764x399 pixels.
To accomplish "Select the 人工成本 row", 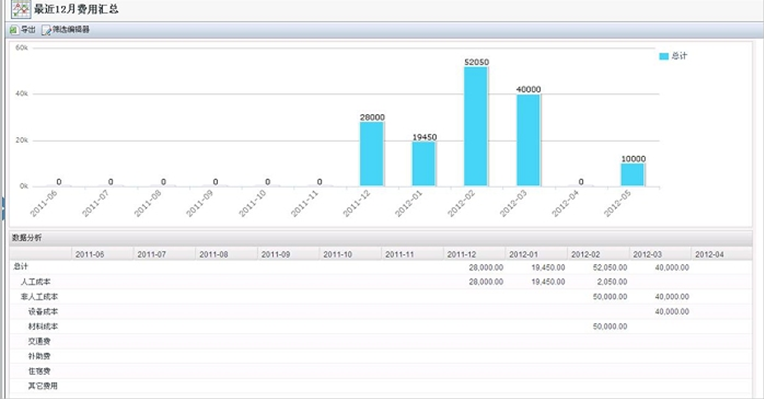I will [x=380, y=282].
